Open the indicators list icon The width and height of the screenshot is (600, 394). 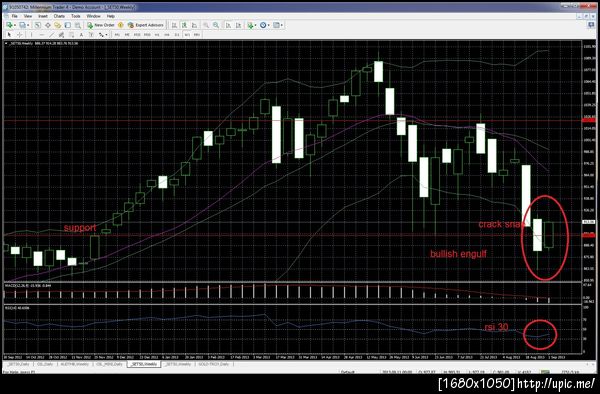[250, 25]
